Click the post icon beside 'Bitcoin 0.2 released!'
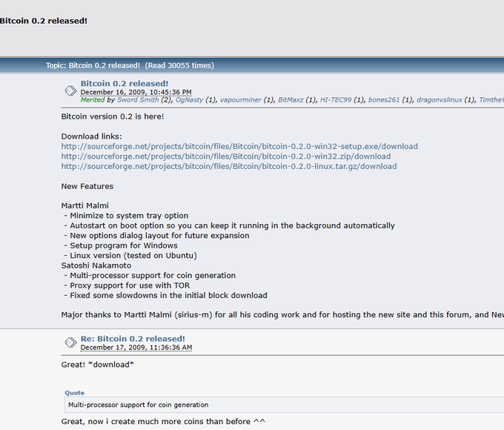 pyautogui.click(x=70, y=90)
